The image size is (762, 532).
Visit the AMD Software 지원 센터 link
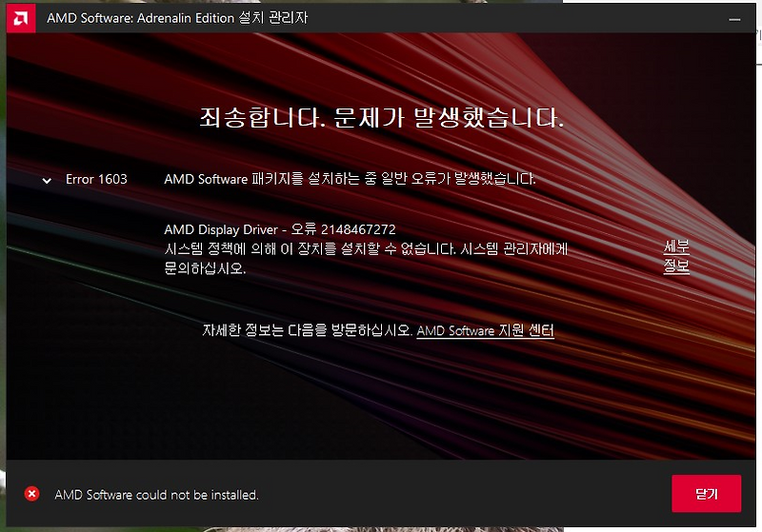click(x=485, y=330)
